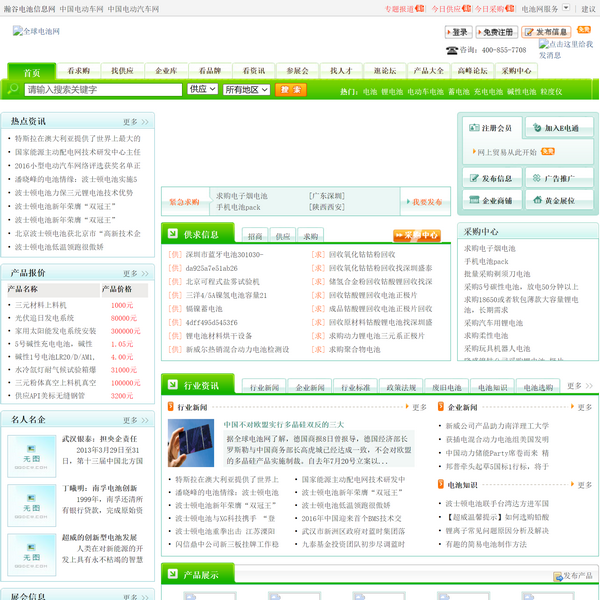Select the 企业商铺 icon button
This screenshot has width=600, height=600.
click(x=490, y=201)
